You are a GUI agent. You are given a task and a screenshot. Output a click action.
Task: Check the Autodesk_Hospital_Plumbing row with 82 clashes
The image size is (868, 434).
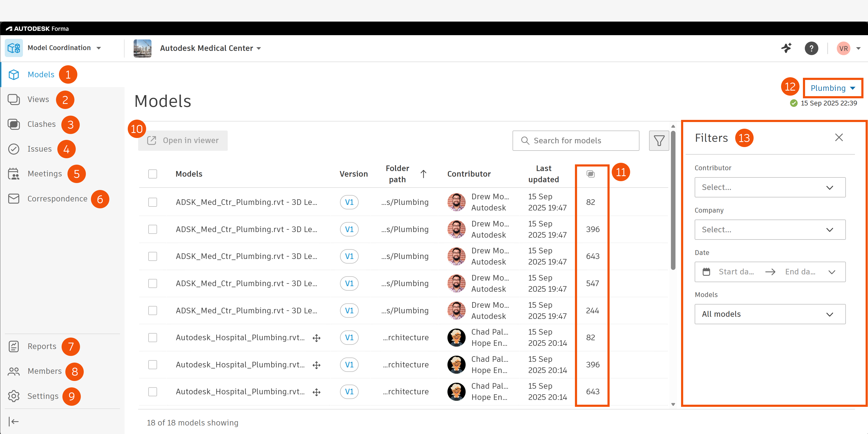tap(153, 337)
